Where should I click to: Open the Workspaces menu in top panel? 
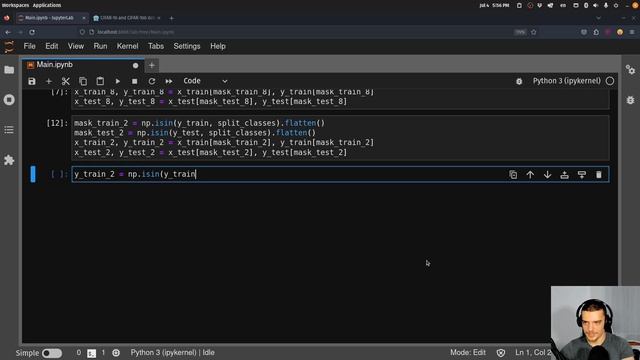click(16, 5)
